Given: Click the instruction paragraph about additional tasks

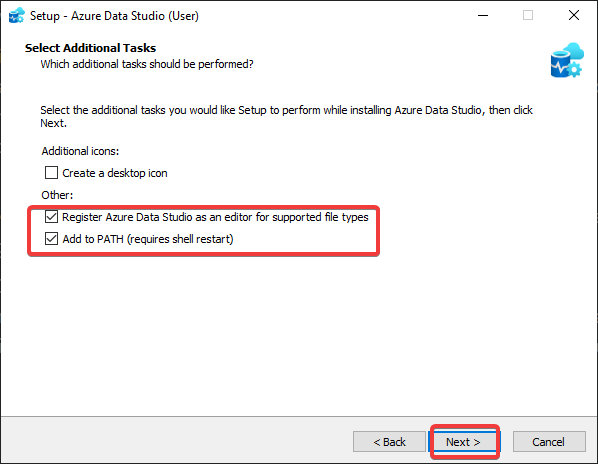Looking at the screenshot, I should click(286, 117).
